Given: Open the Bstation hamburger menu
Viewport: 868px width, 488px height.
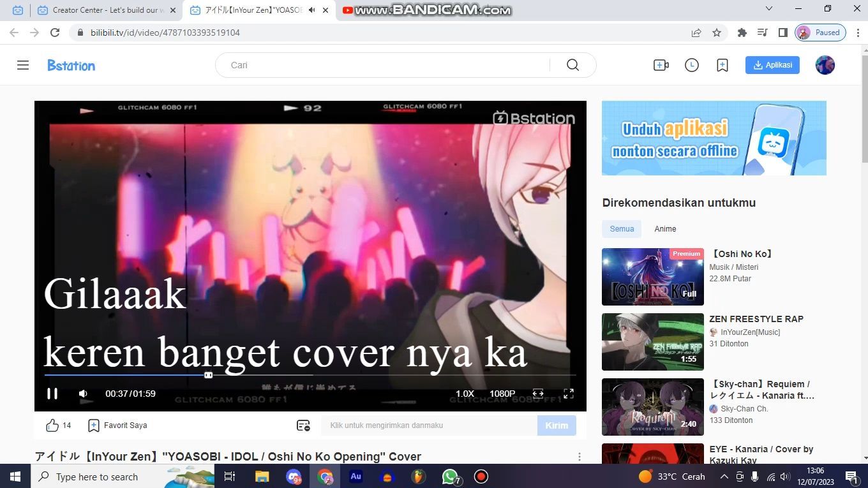Looking at the screenshot, I should click(x=23, y=65).
